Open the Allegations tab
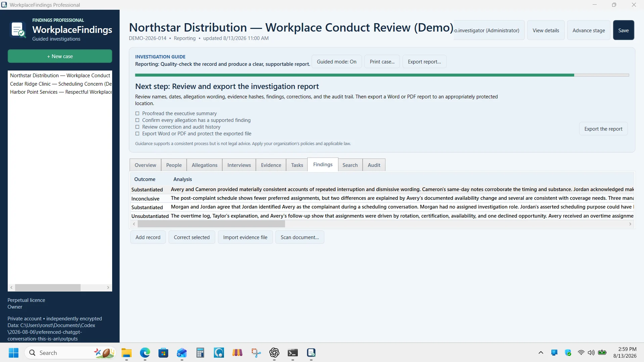The width and height of the screenshot is (644, 362). coord(204,165)
